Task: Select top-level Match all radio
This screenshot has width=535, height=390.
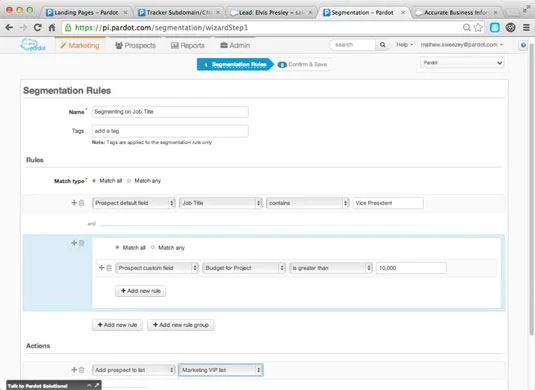Action: [94, 180]
